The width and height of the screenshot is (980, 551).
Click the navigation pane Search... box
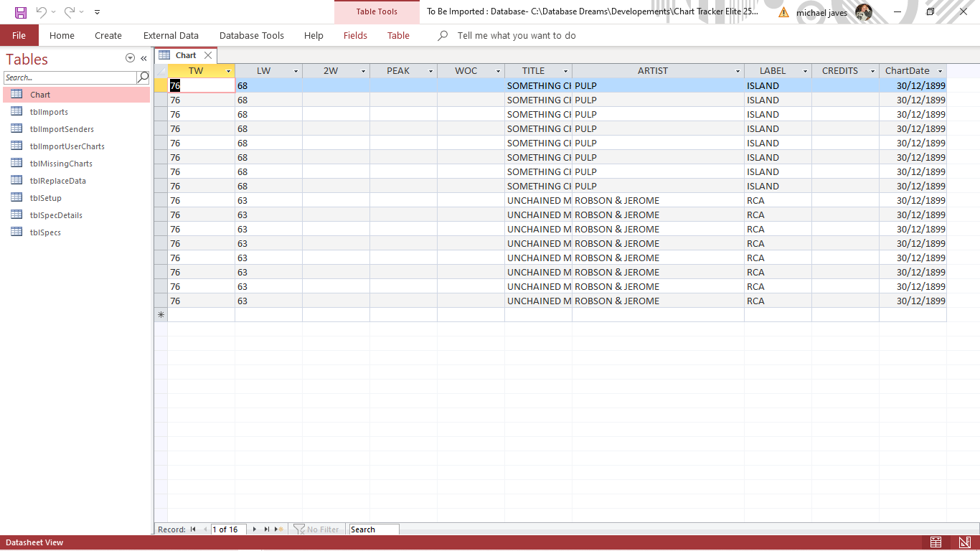tap(70, 77)
